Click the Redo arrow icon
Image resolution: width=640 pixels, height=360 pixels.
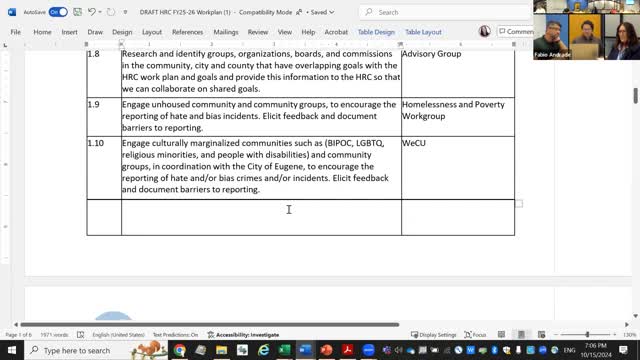[111, 12]
